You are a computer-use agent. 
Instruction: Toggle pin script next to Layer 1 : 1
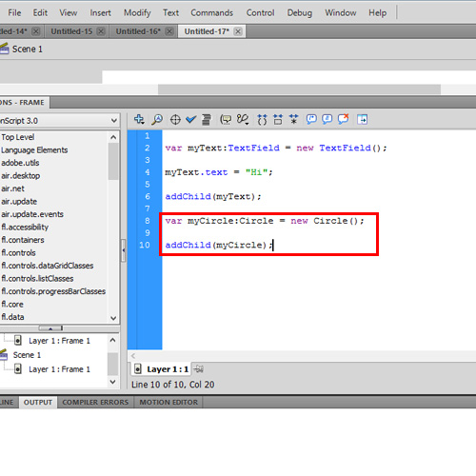[x=198, y=369]
